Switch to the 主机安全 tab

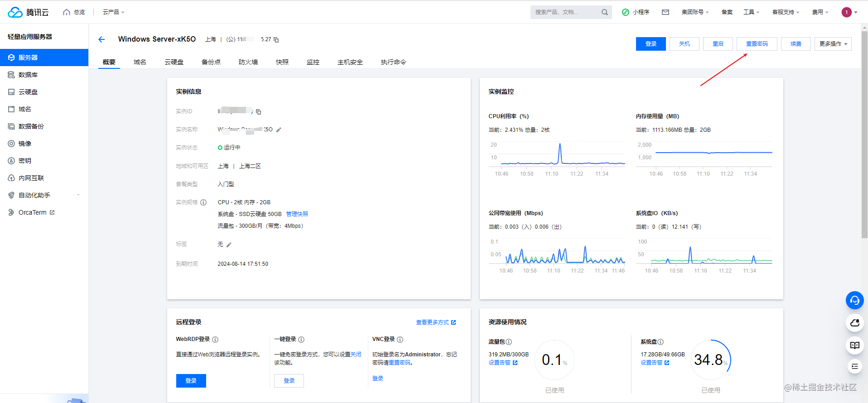click(x=350, y=62)
